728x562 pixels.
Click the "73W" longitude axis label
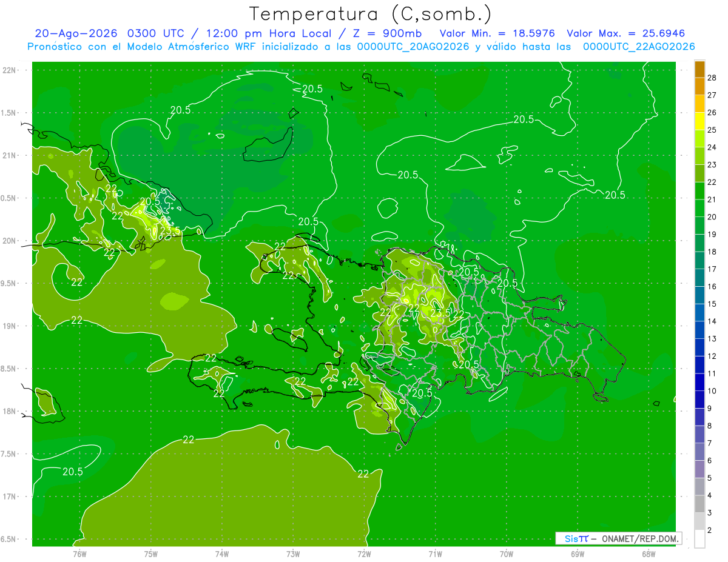coord(293,553)
